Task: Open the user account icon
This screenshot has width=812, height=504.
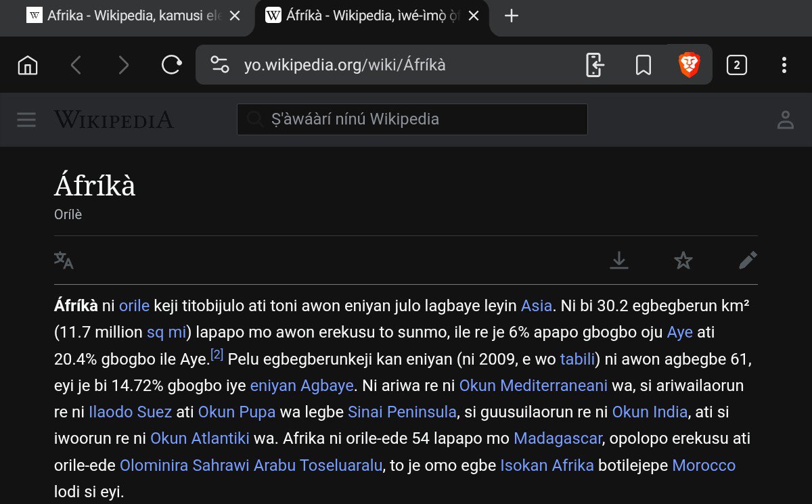Action: pos(786,120)
